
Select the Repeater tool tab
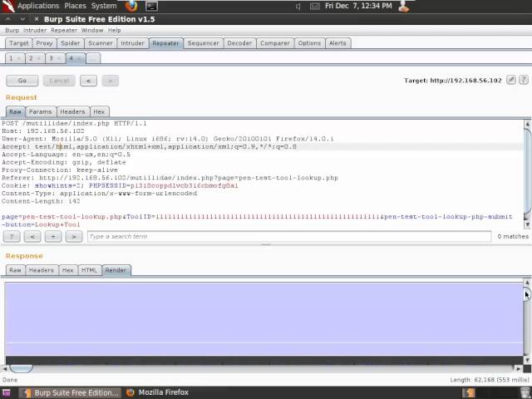166,43
